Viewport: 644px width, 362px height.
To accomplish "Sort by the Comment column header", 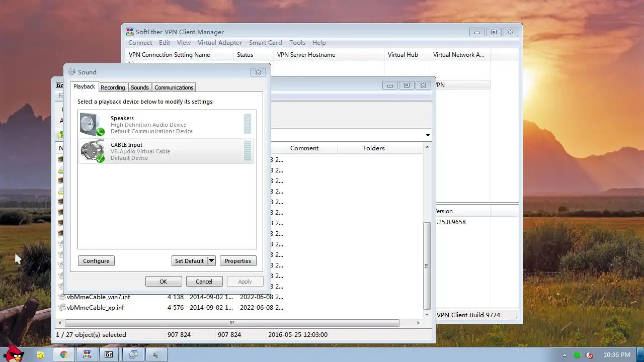I will (x=312, y=148).
